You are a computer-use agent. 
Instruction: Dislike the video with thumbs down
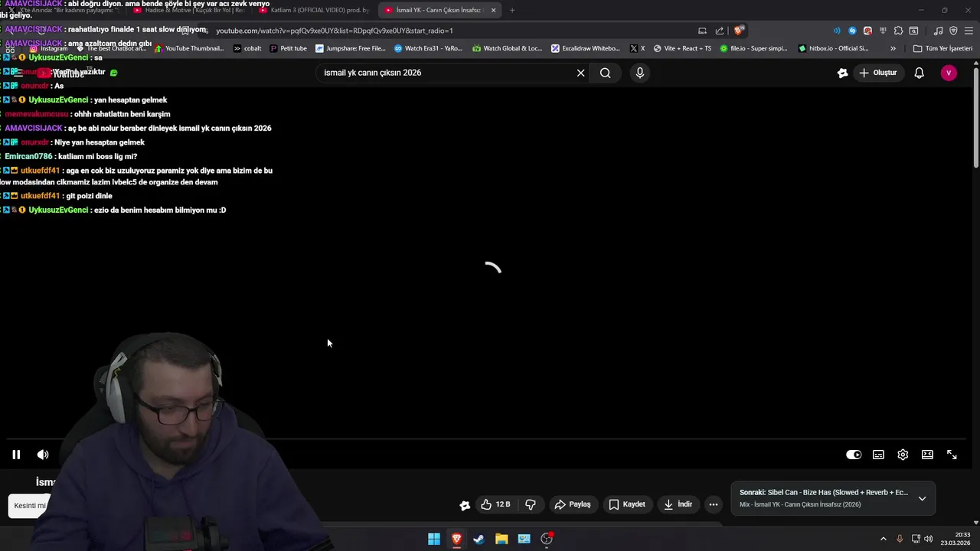click(x=531, y=504)
